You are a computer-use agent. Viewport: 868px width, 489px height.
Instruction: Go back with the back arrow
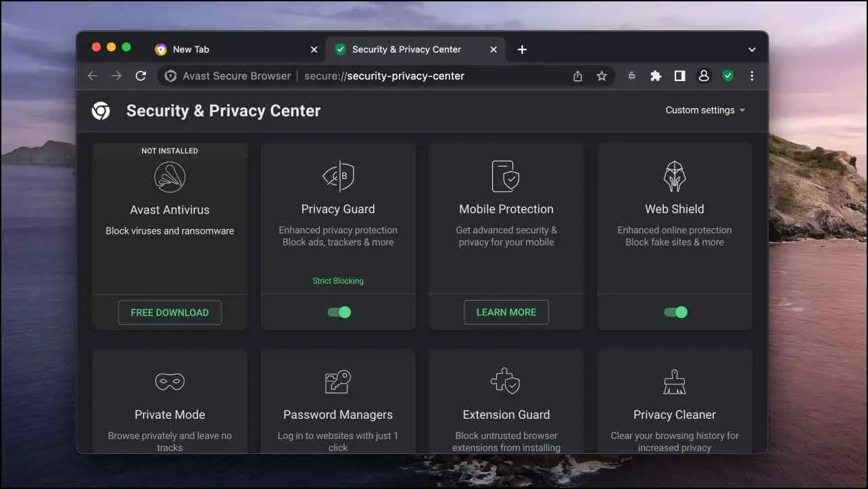pyautogui.click(x=93, y=76)
